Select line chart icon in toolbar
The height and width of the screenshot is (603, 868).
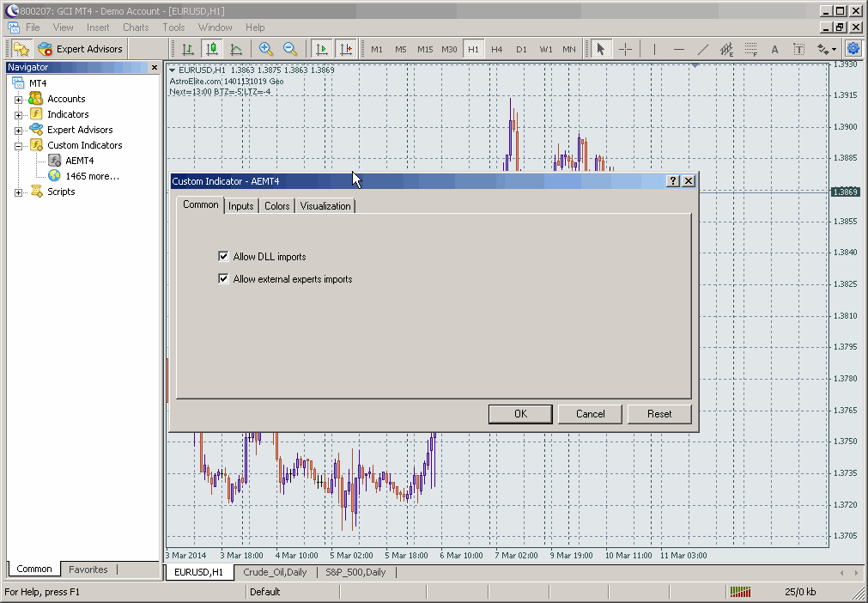coord(236,49)
